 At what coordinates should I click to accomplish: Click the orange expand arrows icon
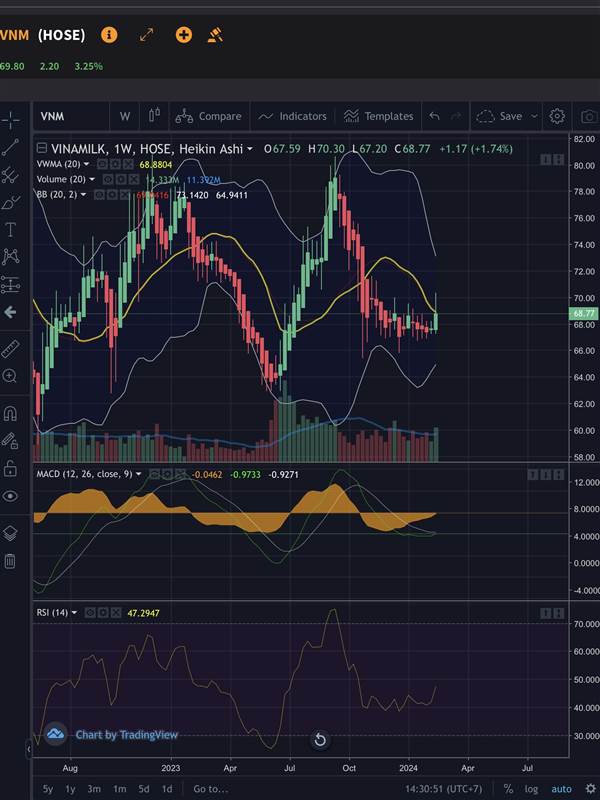146,35
